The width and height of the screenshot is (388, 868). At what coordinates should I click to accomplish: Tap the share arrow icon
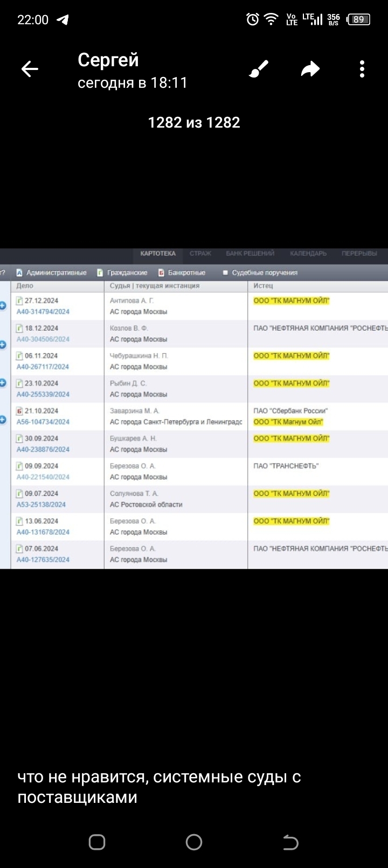pyautogui.click(x=310, y=69)
